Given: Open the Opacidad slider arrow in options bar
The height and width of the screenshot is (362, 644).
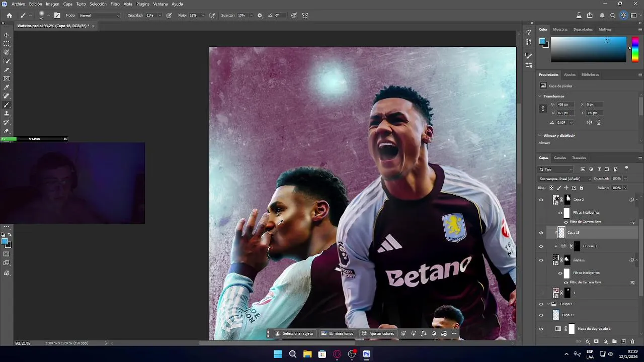Looking at the screenshot, I should coord(159,16).
